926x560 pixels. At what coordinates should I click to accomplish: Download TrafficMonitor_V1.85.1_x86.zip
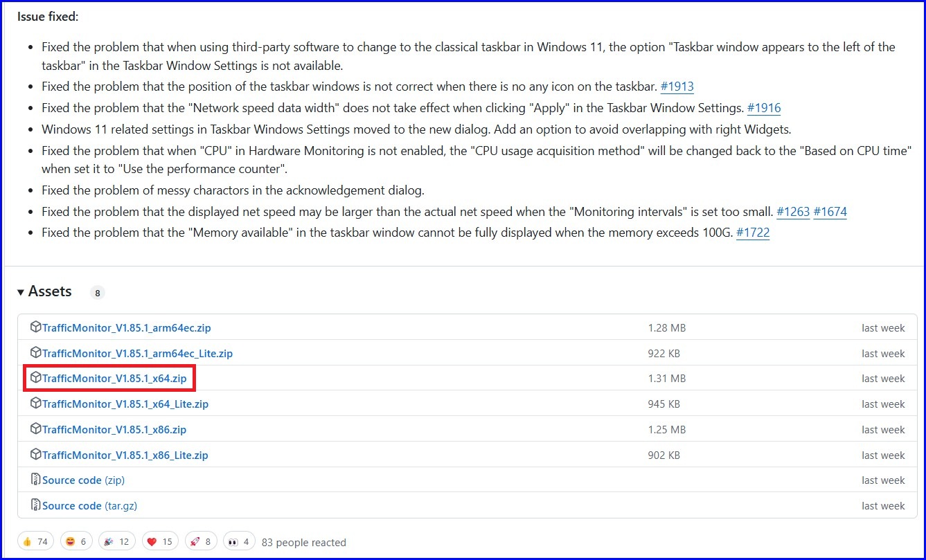[114, 430]
